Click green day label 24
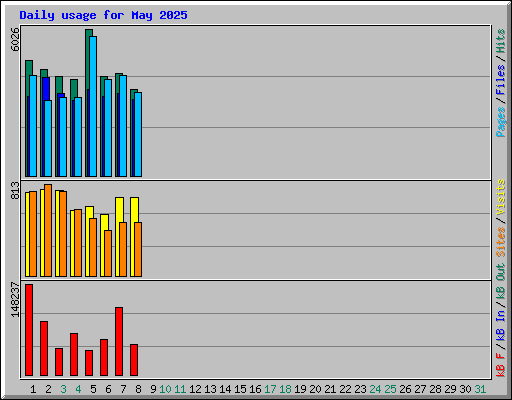This screenshot has height=400, width=512. tap(375, 389)
